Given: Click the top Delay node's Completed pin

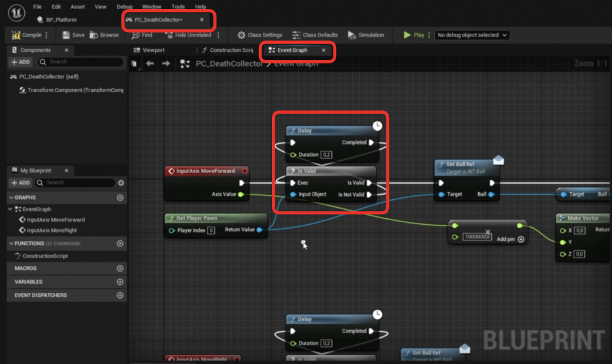Looking at the screenshot, I should click(371, 142).
